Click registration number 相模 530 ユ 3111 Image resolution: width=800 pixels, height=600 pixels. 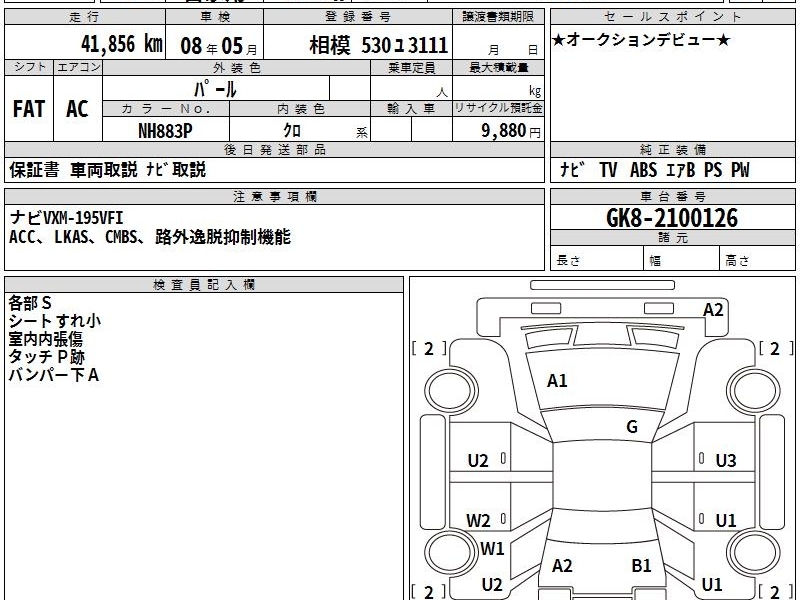coord(379,45)
